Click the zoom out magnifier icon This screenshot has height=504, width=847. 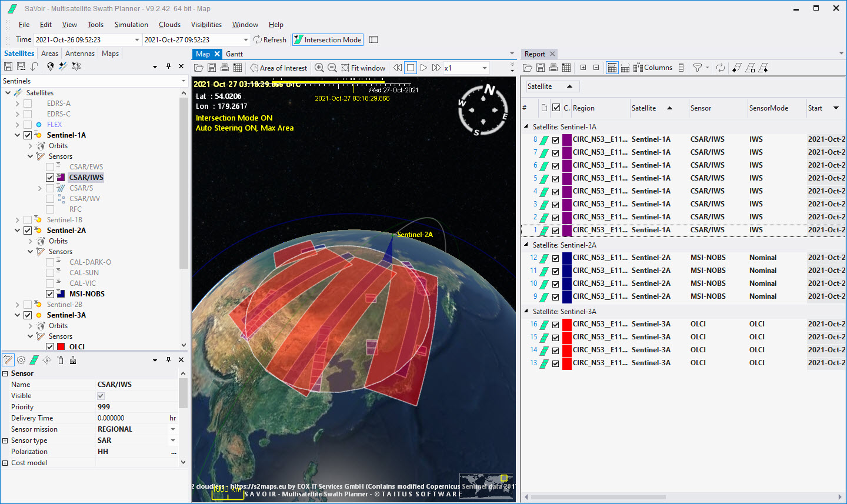[x=332, y=68]
